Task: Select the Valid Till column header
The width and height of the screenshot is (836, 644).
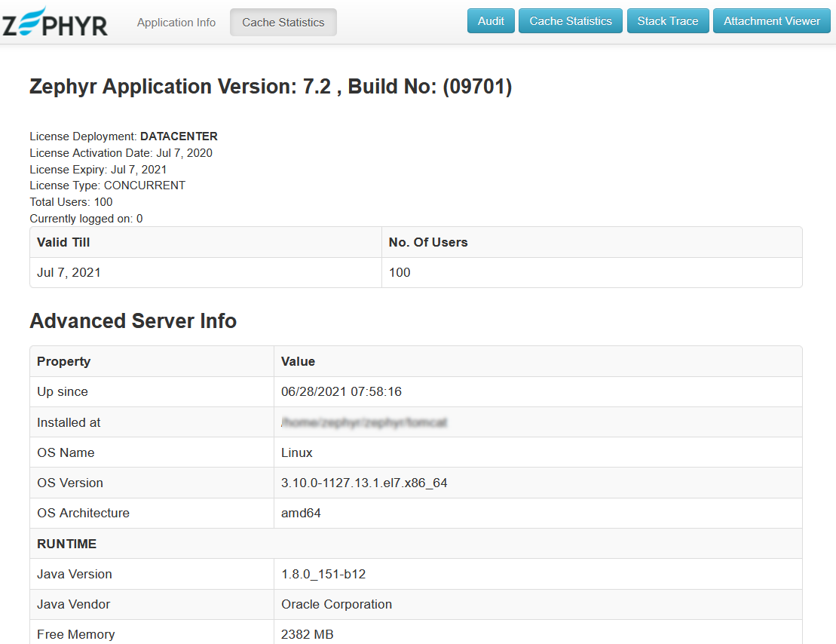Action: (x=63, y=242)
